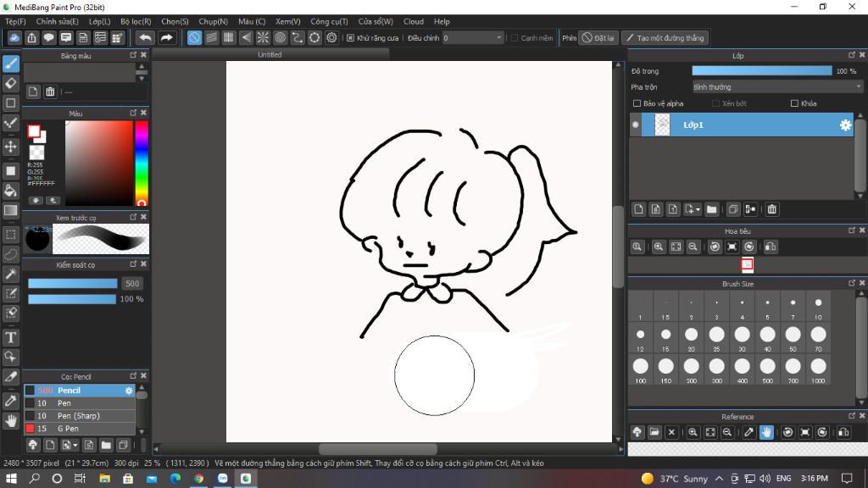Click the brush size slider at 500
The width and height of the screenshot is (868, 488).
click(73, 284)
